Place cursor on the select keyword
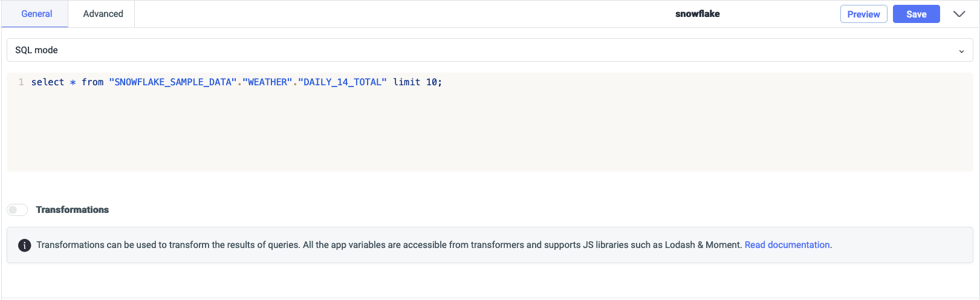Viewport: 980px width, 300px height. tap(47, 82)
